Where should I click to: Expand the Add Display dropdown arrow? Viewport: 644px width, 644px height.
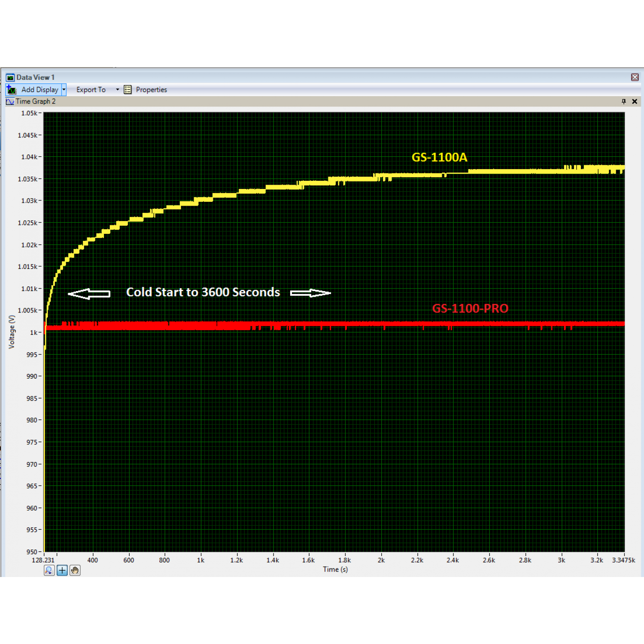[x=64, y=90]
